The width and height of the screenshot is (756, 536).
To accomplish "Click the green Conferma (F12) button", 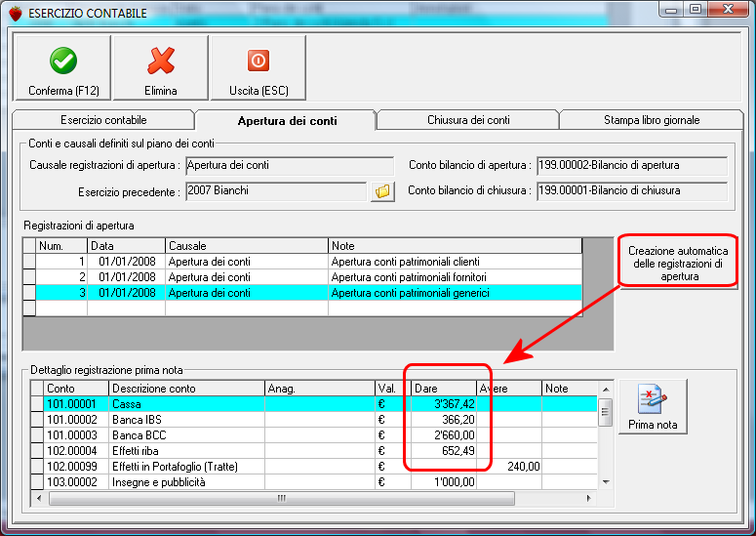I will (x=63, y=67).
